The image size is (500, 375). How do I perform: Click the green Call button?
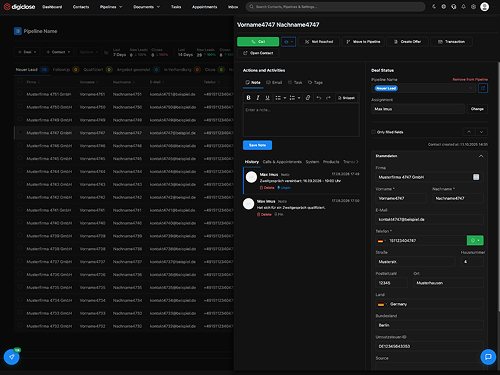pos(258,42)
